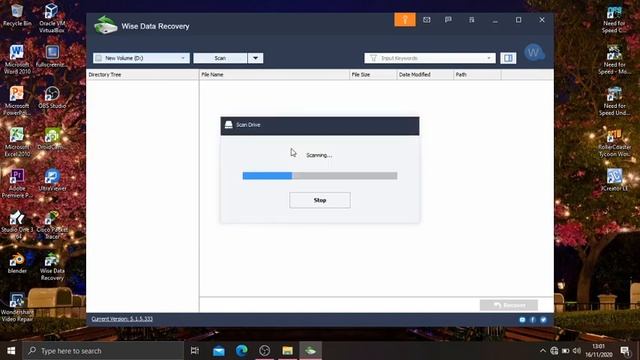This screenshot has height=360, width=640.
Task: Sort by the File Name column header
Action: coord(274,75)
